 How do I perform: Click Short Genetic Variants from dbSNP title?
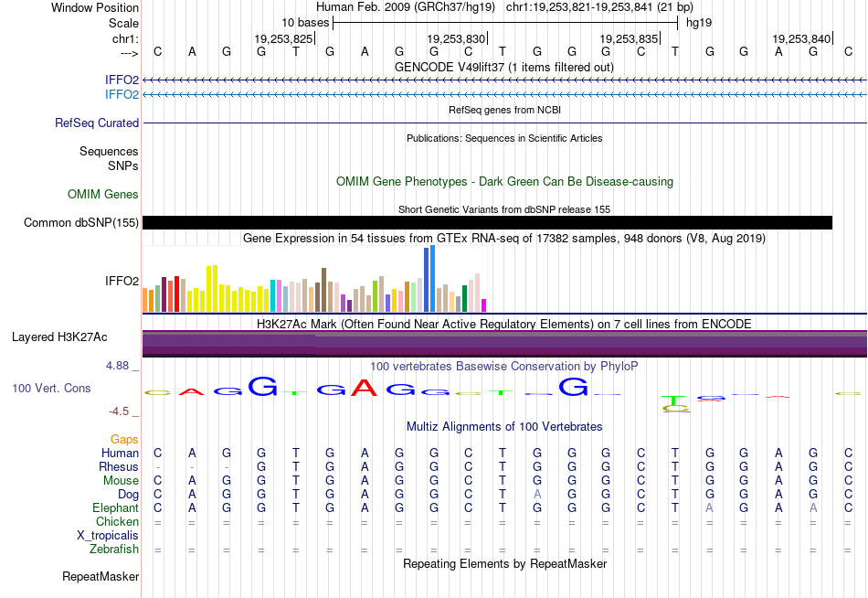504,209
